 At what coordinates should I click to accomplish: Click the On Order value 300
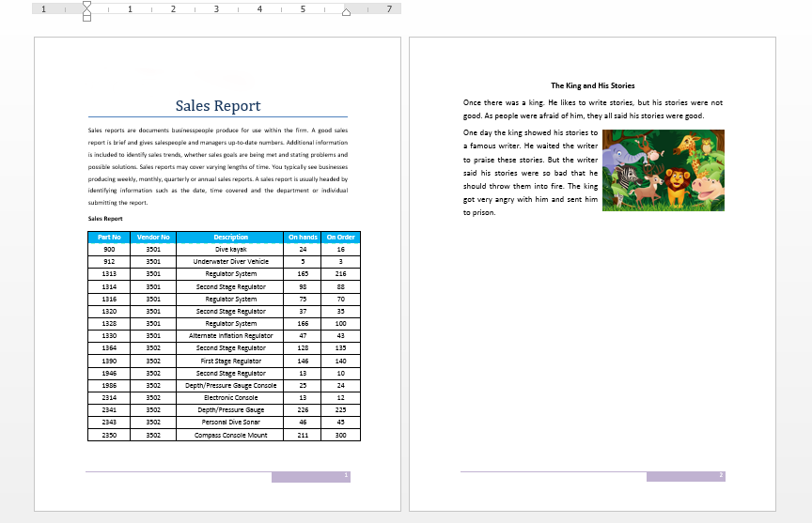(x=341, y=435)
